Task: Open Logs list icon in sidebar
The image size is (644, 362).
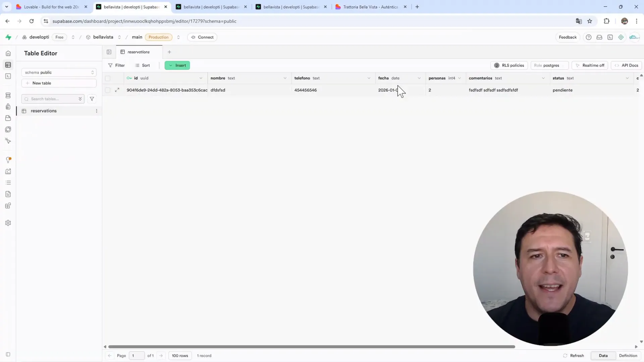Action: [8, 183]
